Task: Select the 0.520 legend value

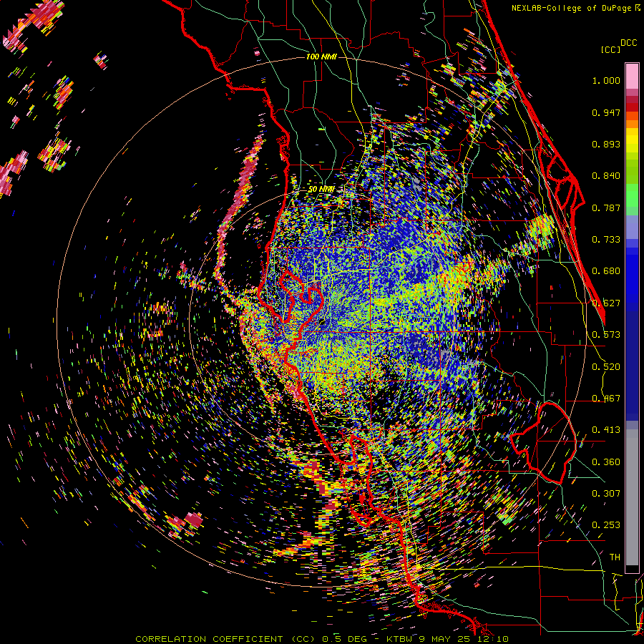Action: [x=606, y=367]
